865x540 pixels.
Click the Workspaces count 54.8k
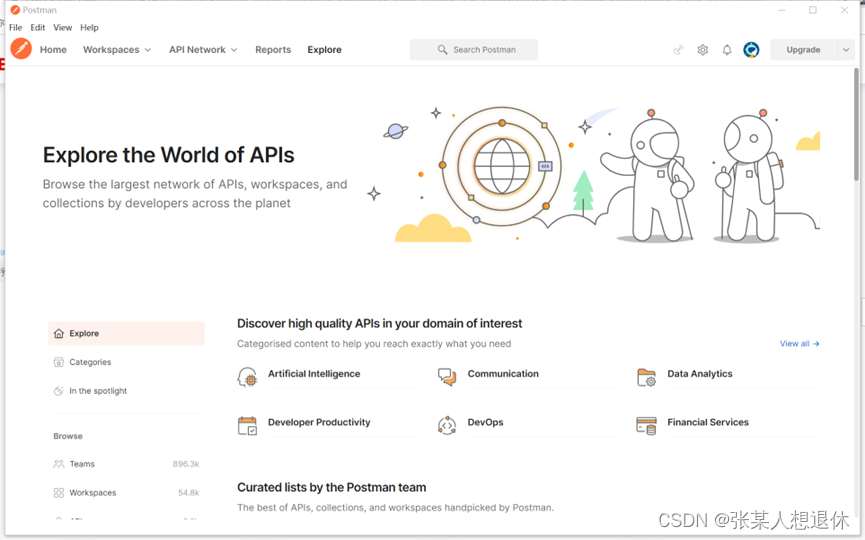(x=189, y=493)
